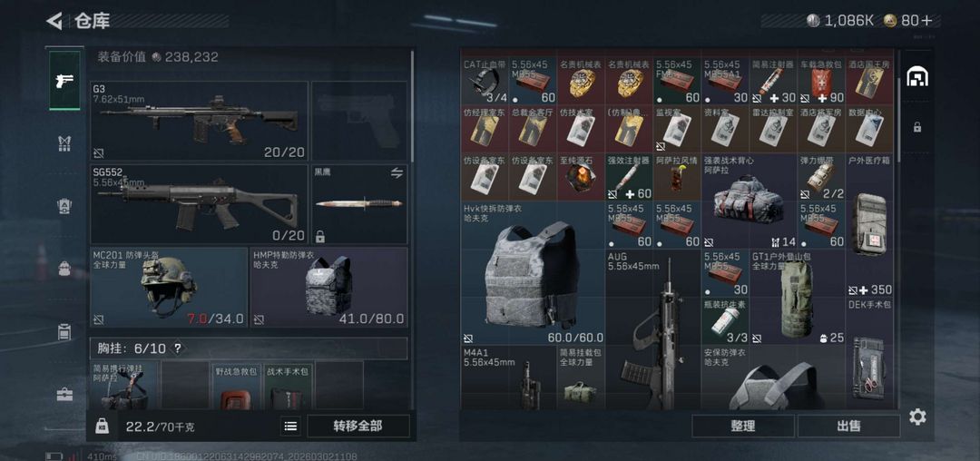
Task: Click the 整理 button
Action: pyautogui.click(x=743, y=426)
